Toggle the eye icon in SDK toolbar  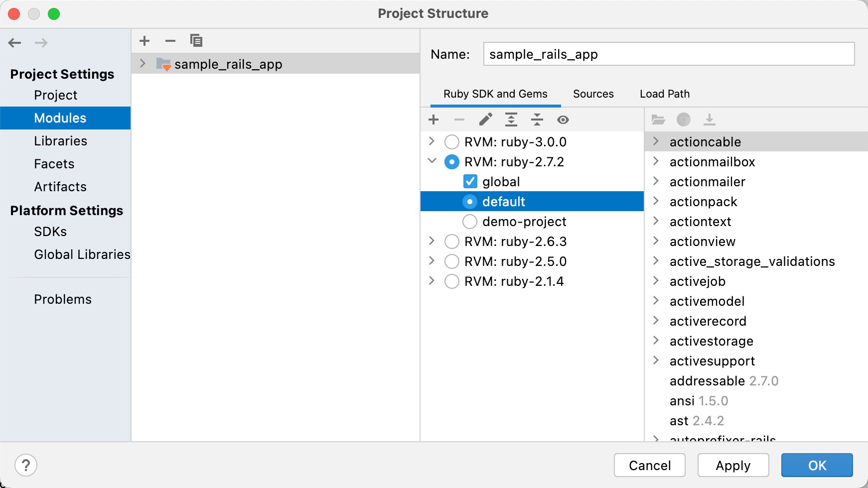click(563, 120)
